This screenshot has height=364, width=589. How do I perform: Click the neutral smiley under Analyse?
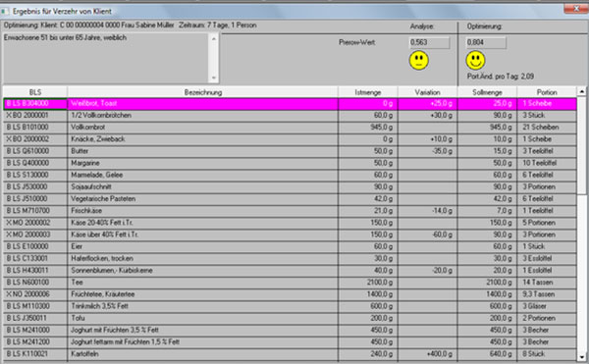click(x=418, y=61)
